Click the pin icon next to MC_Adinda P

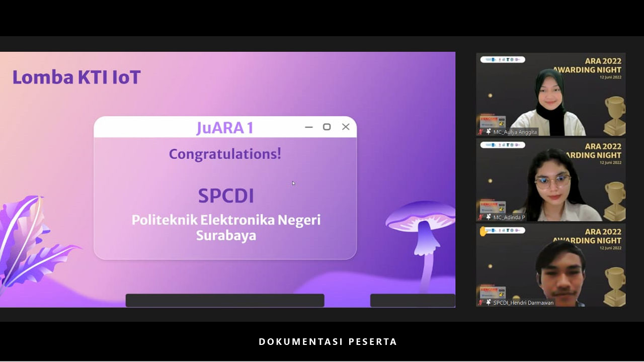[x=488, y=217]
